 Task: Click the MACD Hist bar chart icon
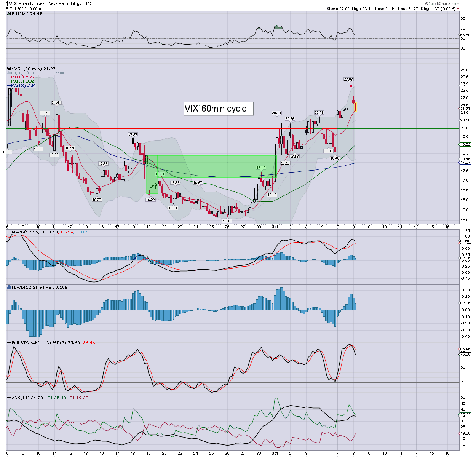[9, 288]
